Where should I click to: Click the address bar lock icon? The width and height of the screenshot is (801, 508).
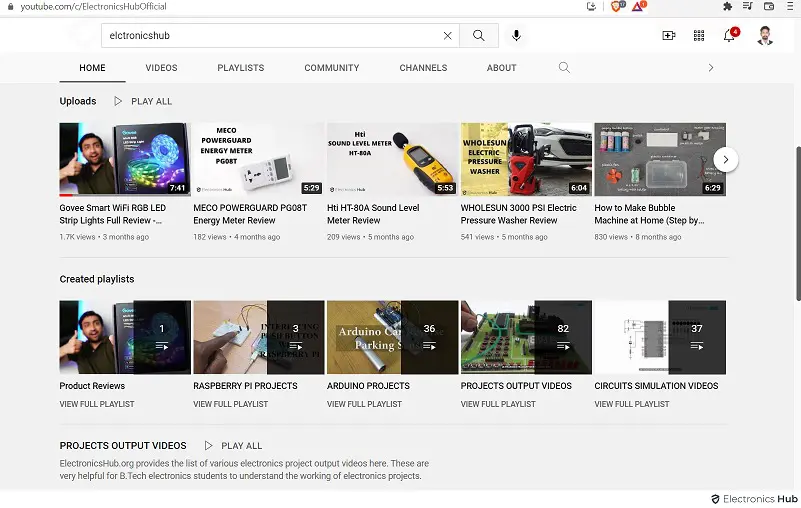(x=10, y=6)
